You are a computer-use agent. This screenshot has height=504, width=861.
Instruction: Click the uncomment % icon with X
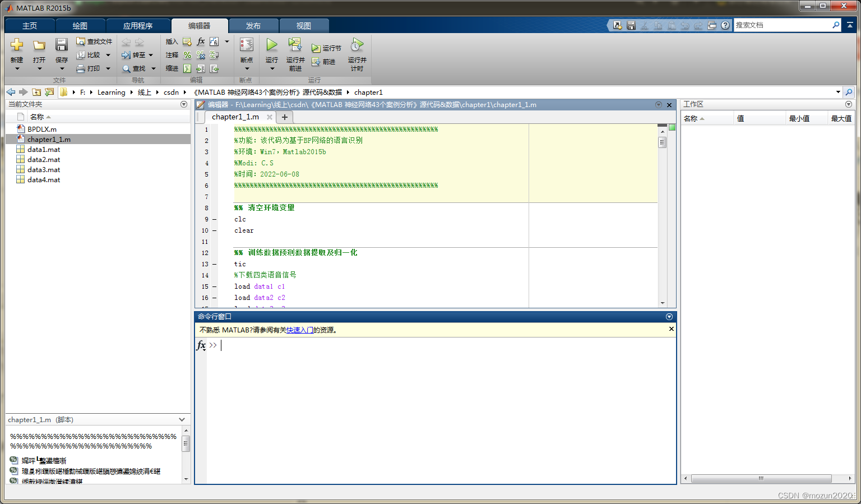coord(201,55)
